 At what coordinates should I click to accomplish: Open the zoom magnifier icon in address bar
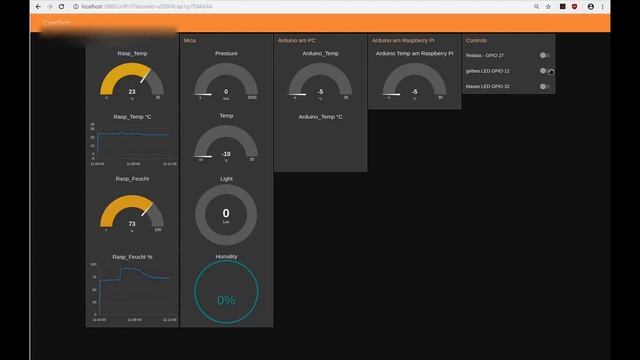point(536,7)
